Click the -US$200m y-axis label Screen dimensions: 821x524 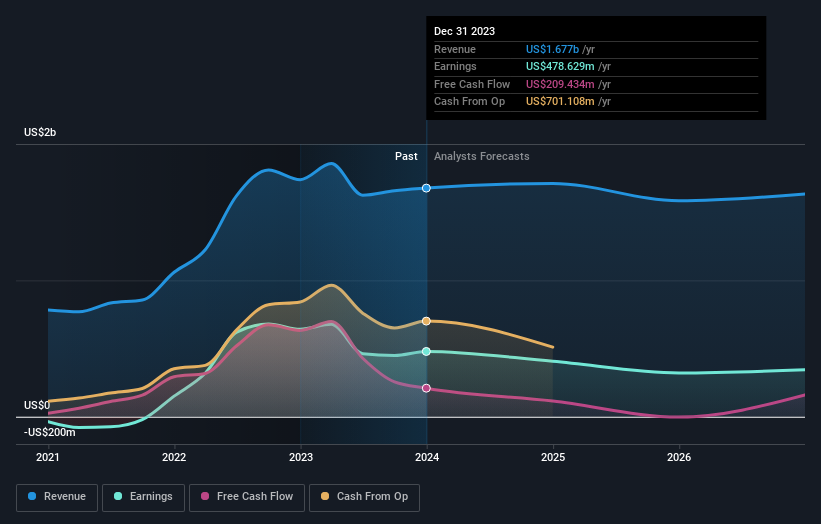49,432
